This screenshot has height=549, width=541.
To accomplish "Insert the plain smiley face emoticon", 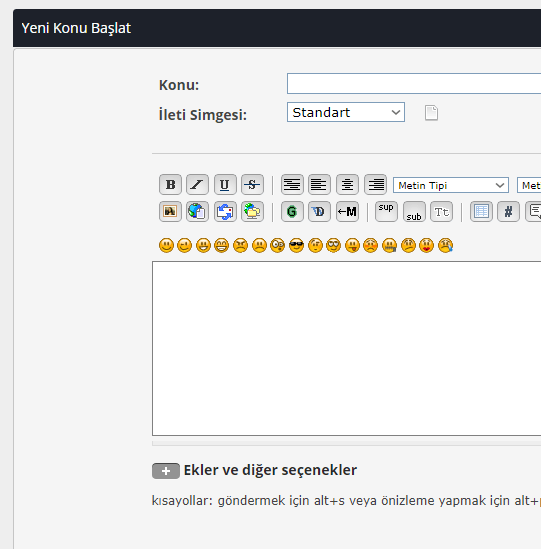I will [x=166, y=245].
